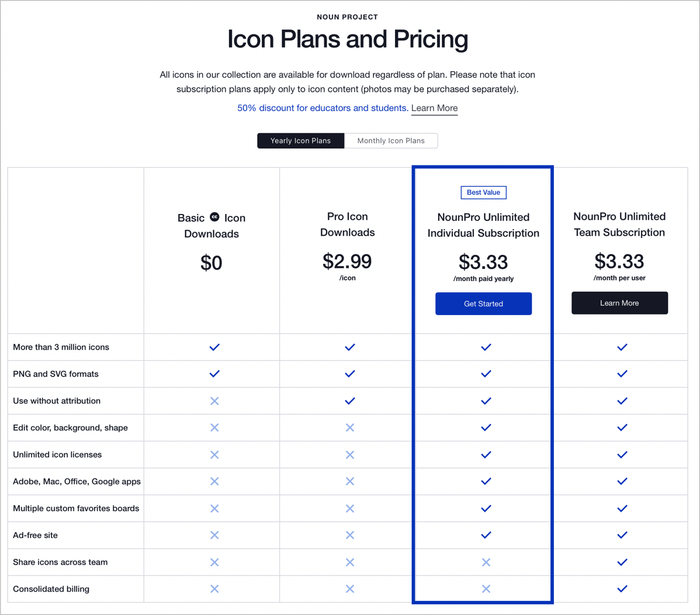The image size is (700, 615).
Task: Click the Basic checkmark for PNG and SVG formats
Action: (214, 374)
